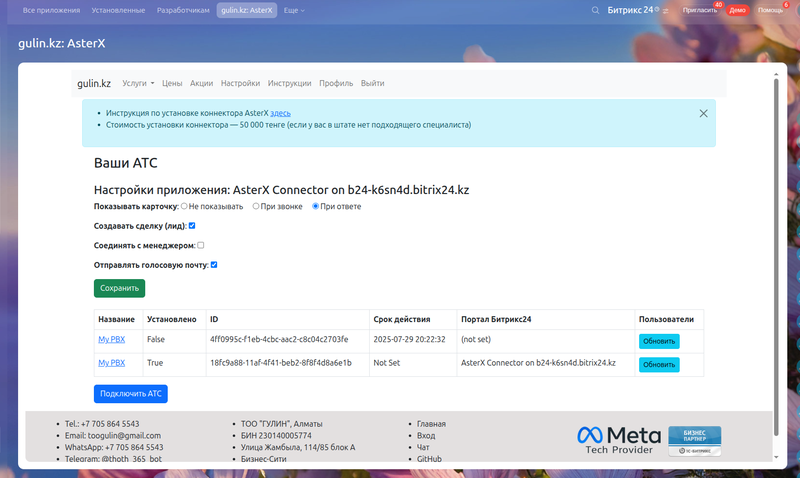Screen dimensions: 800x478
Task: Click the Пригласить button
Action: pyautogui.click(x=700, y=10)
